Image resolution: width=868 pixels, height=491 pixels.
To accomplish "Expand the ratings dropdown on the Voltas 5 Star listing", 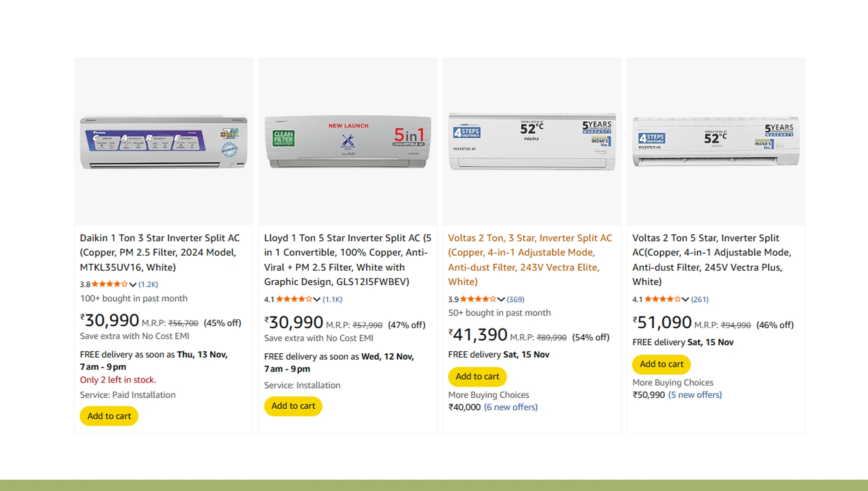I will [685, 299].
